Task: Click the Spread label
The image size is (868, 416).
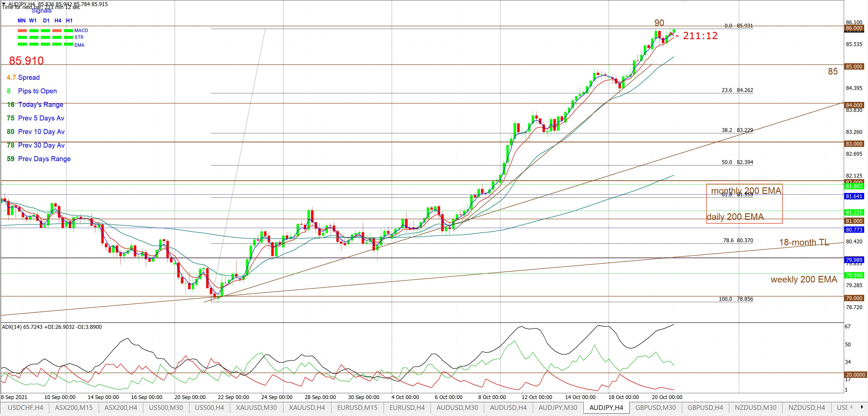Action: 29,78
